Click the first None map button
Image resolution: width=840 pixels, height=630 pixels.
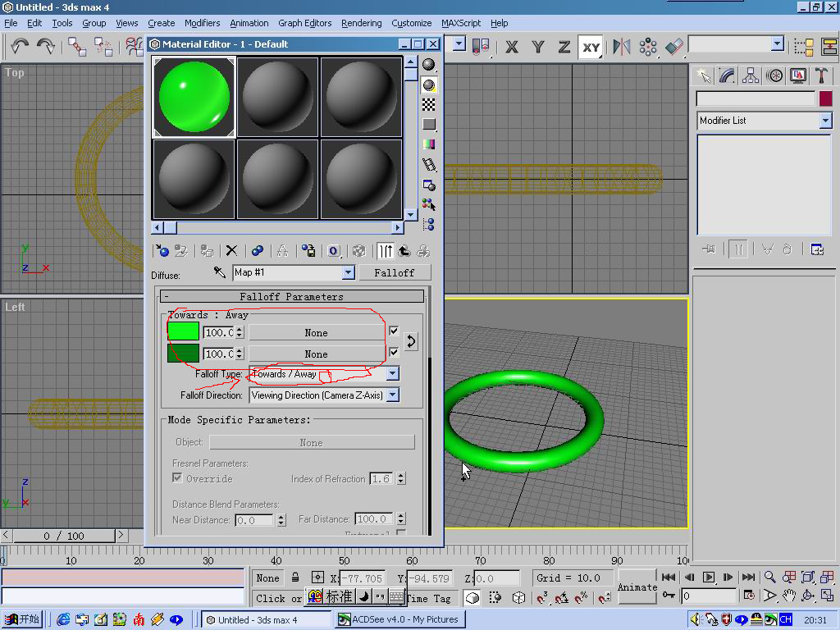tap(316, 333)
